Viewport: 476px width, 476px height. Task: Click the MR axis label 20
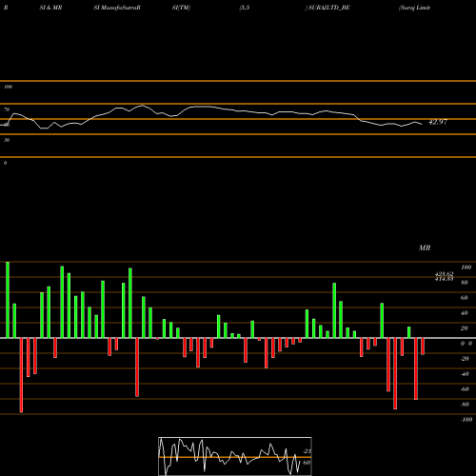tap(464, 328)
